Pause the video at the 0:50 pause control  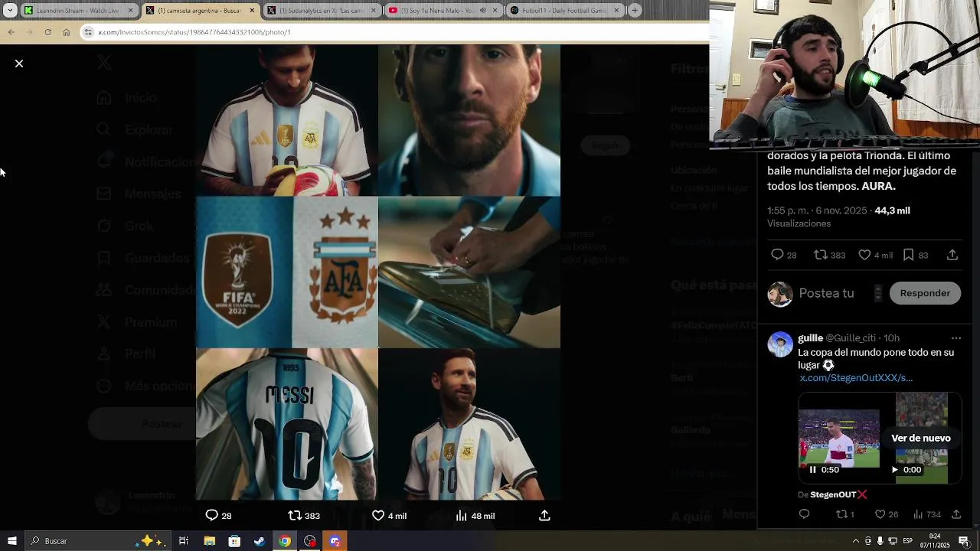click(x=813, y=470)
